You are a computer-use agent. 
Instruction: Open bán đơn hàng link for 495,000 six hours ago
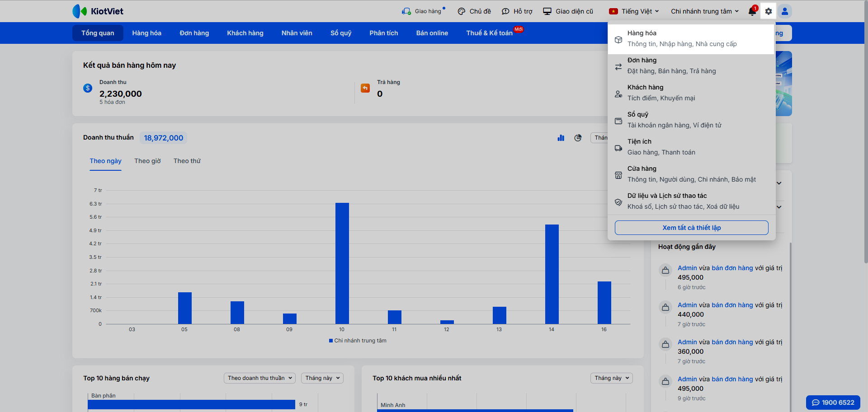732,268
